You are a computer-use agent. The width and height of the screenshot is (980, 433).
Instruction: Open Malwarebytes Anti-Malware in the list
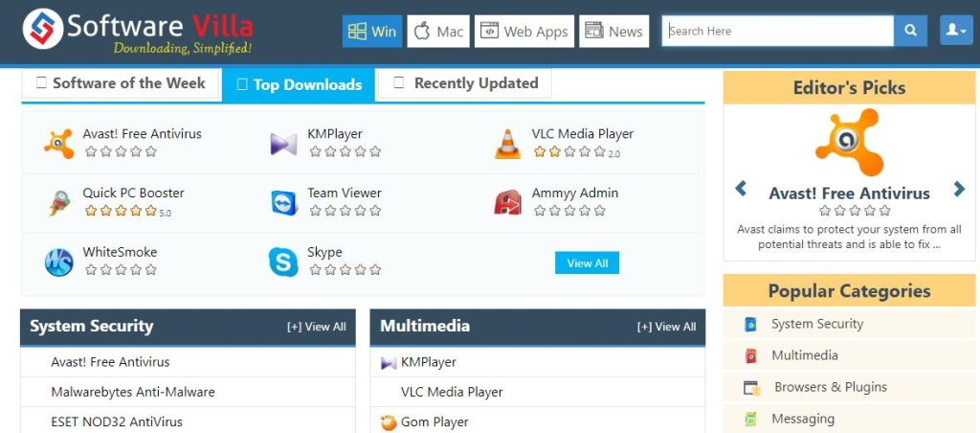132,393
